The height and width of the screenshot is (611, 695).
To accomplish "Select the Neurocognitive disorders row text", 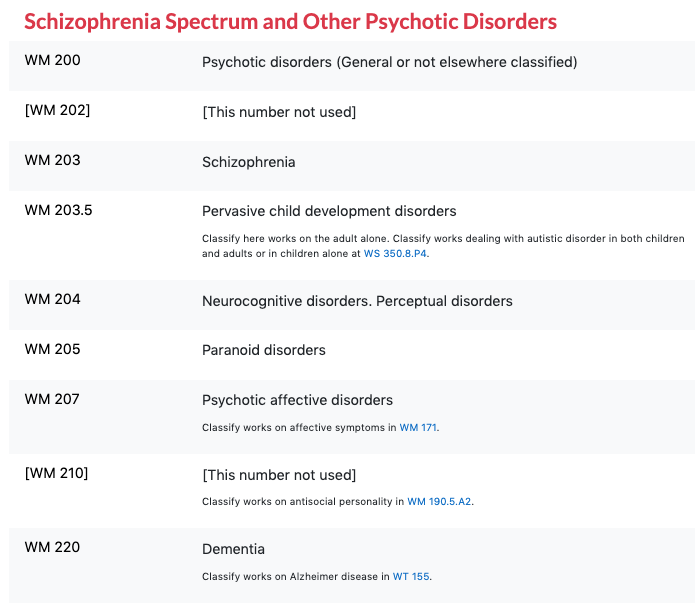I will [357, 302].
